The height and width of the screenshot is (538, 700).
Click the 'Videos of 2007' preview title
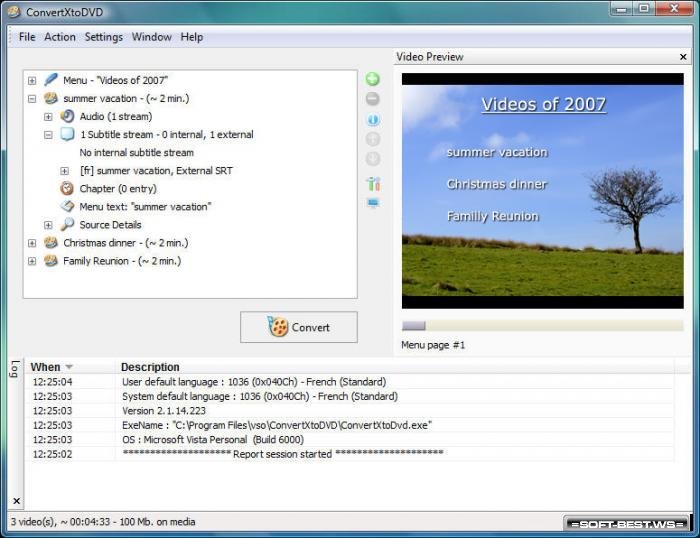pyautogui.click(x=543, y=104)
